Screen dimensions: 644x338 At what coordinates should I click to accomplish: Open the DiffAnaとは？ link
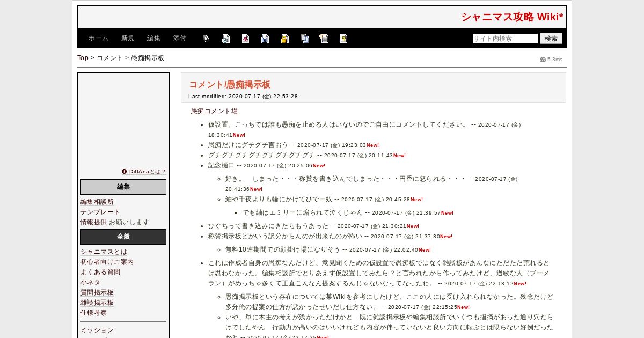(x=147, y=172)
